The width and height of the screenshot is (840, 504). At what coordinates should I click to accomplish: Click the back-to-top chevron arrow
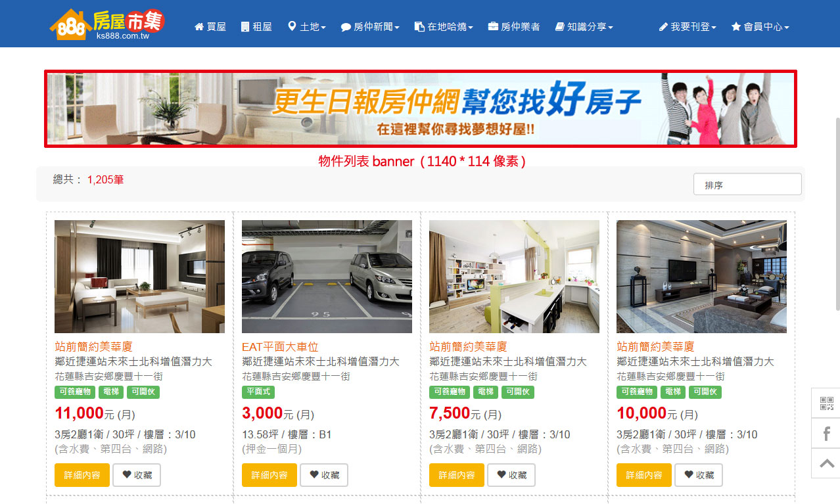pos(826,463)
